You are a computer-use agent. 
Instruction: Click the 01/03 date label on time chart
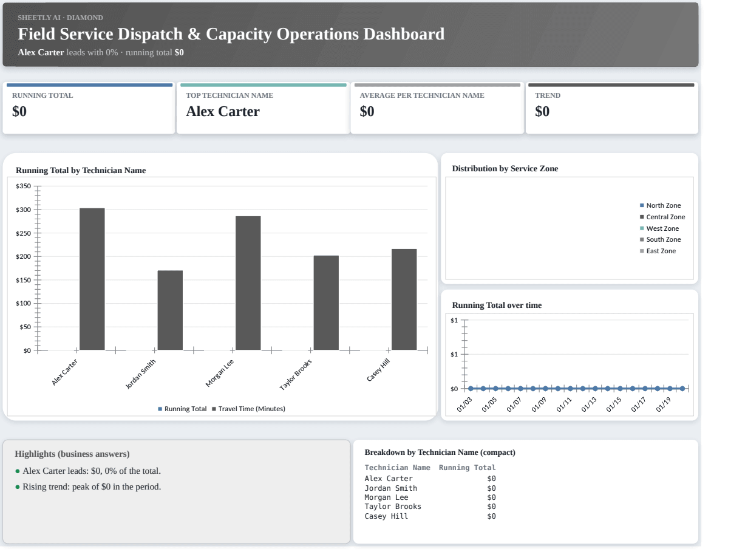pyautogui.click(x=464, y=405)
